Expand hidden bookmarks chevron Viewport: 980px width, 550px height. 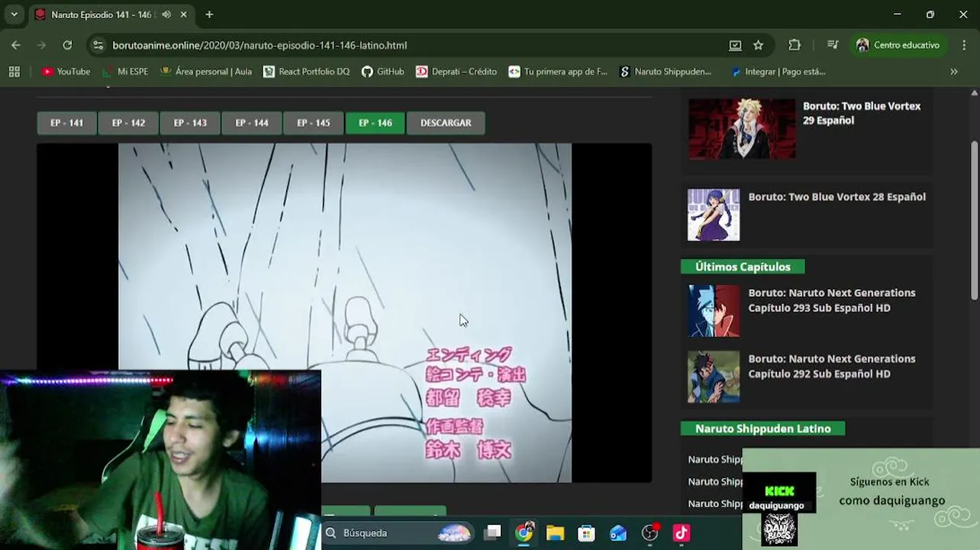[x=953, y=71]
